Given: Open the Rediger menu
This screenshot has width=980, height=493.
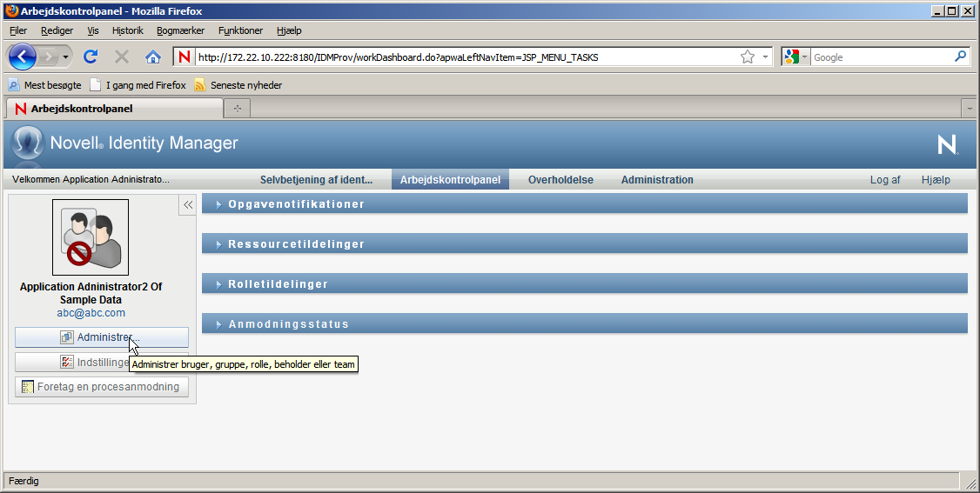Looking at the screenshot, I should 57,30.
